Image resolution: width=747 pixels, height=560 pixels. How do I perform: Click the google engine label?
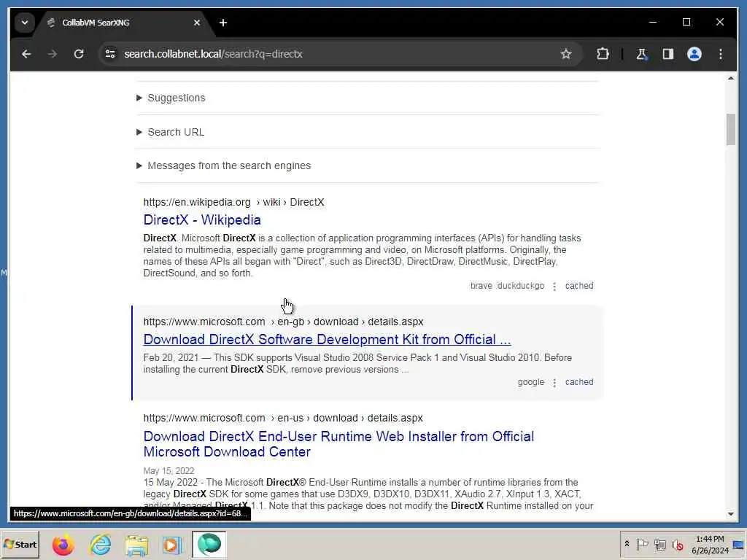coord(531,382)
